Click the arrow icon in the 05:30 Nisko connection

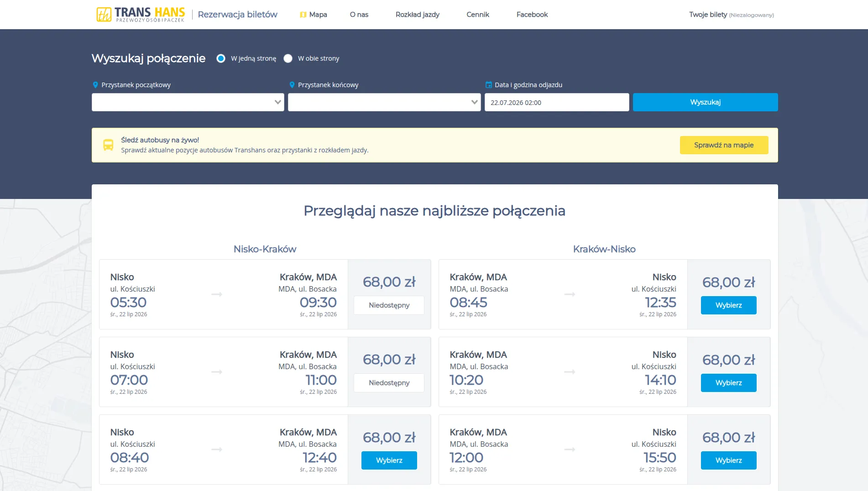tap(217, 294)
